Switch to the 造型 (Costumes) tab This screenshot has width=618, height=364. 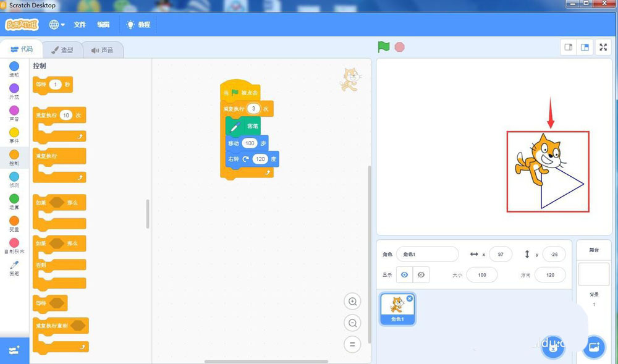[x=62, y=49]
